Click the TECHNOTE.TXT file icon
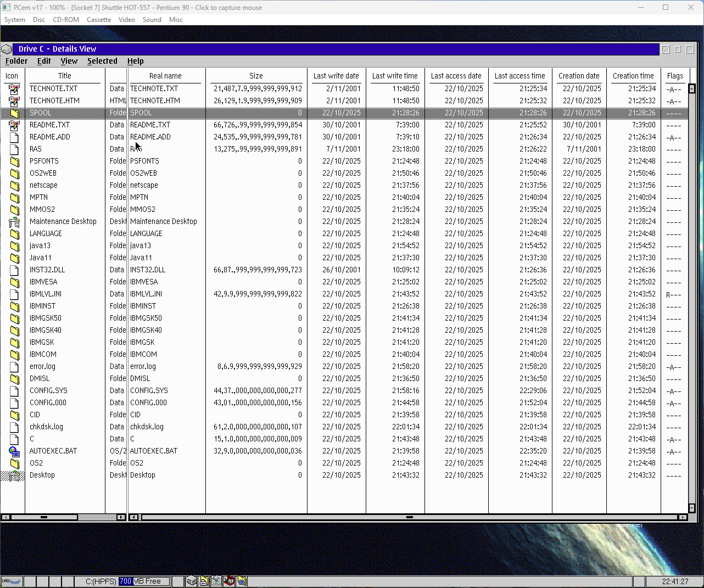Screen dimensions: 704x588 click(14, 88)
